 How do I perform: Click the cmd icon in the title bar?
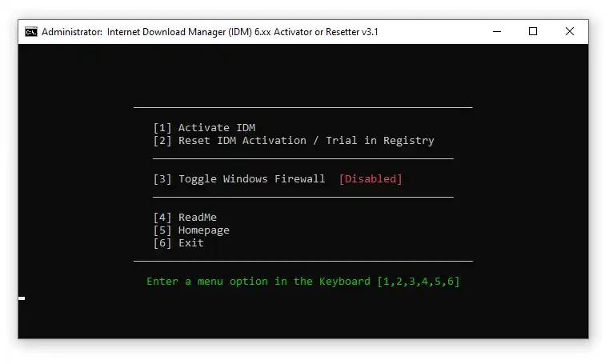pyautogui.click(x=31, y=32)
